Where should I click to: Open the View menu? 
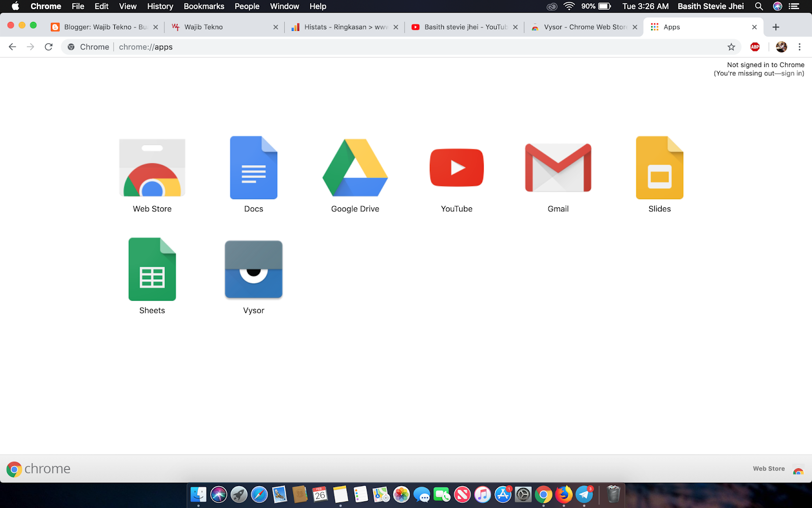coord(127,6)
